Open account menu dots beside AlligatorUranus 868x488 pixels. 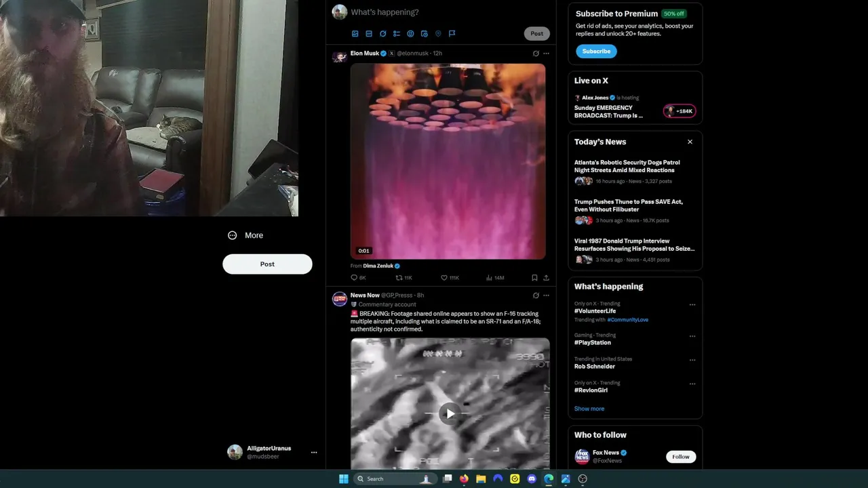pos(314,452)
